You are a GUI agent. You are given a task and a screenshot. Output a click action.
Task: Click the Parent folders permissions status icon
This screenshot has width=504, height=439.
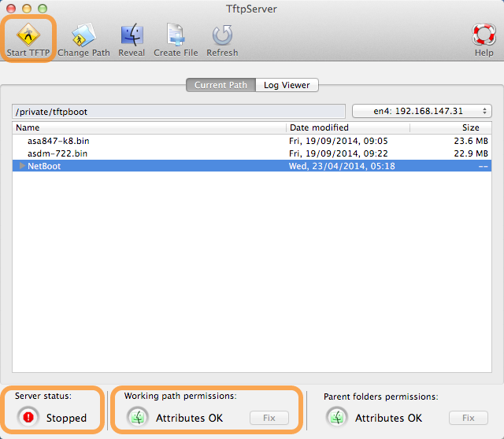click(337, 418)
